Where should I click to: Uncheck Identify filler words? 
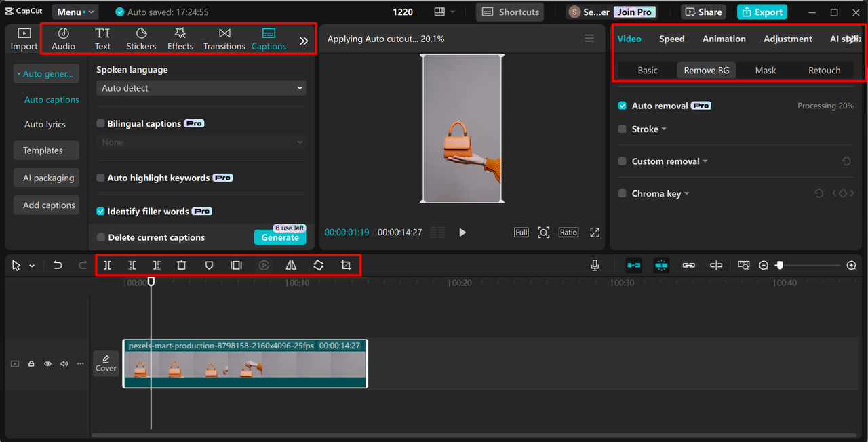tap(100, 211)
